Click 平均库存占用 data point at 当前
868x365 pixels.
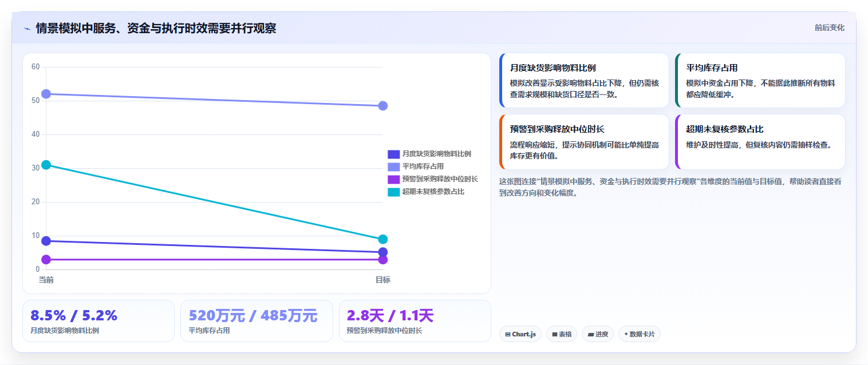(46, 94)
